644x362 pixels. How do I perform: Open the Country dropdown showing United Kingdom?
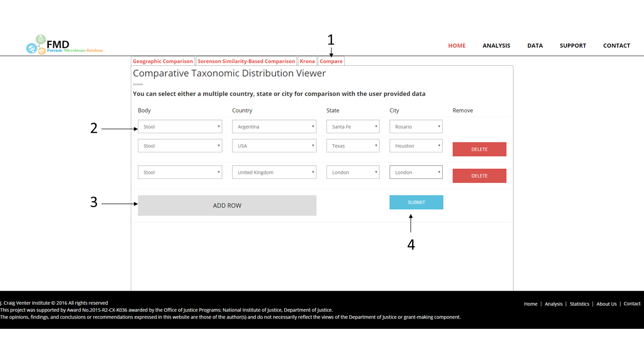(x=274, y=172)
